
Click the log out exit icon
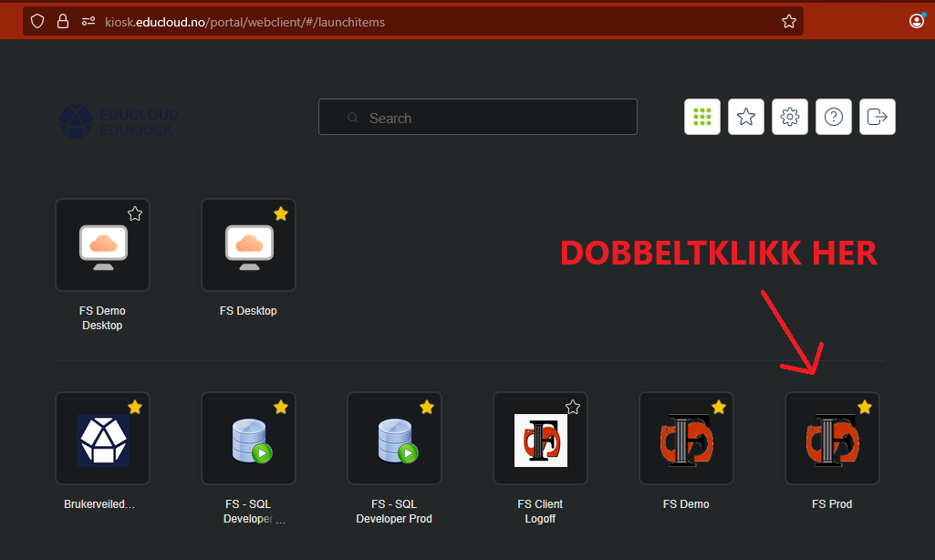877,117
